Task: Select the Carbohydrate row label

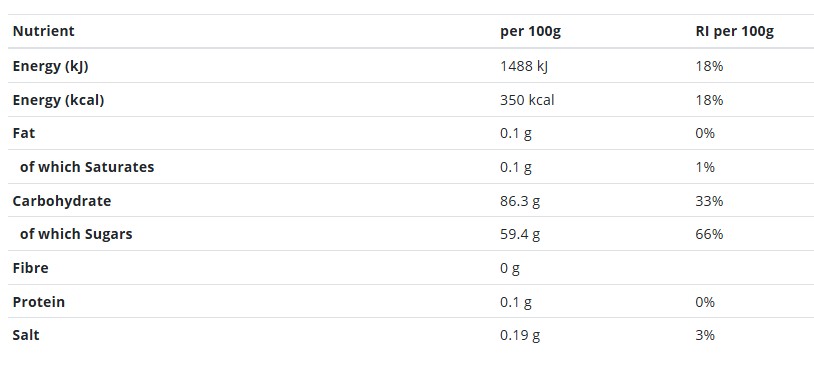Action: pyautogui.click(x=62, y=201)
